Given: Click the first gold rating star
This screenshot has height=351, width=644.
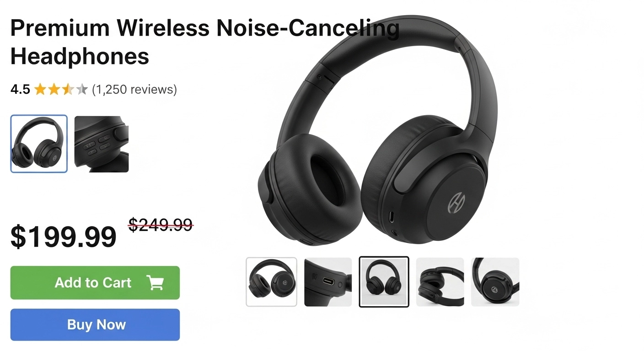Looking at the screenshot, I should 40,89.
